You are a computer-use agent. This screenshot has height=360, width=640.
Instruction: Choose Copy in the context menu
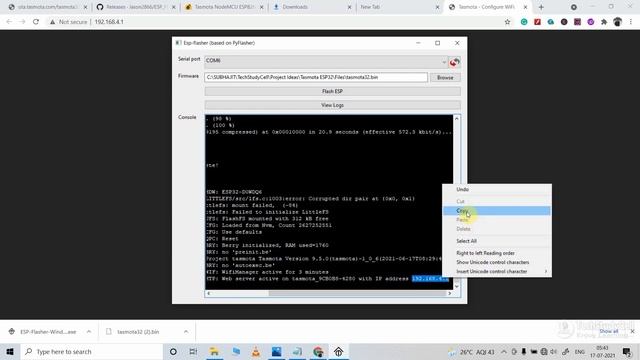click(x=497, y=211)
